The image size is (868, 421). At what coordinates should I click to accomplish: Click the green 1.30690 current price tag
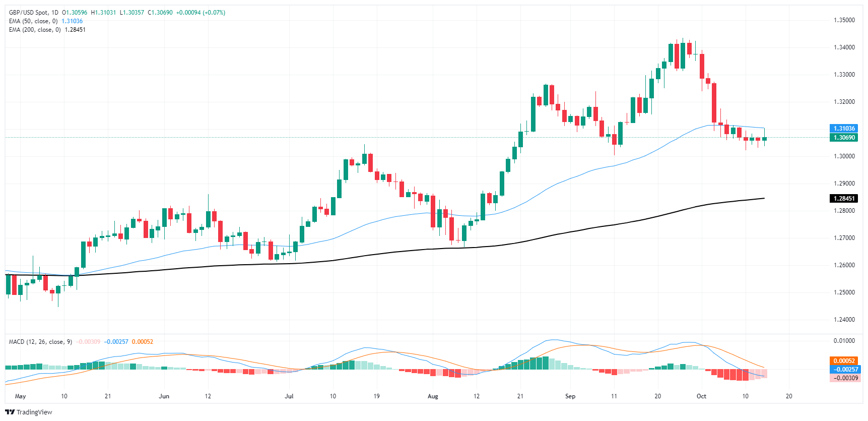point(843,138)
